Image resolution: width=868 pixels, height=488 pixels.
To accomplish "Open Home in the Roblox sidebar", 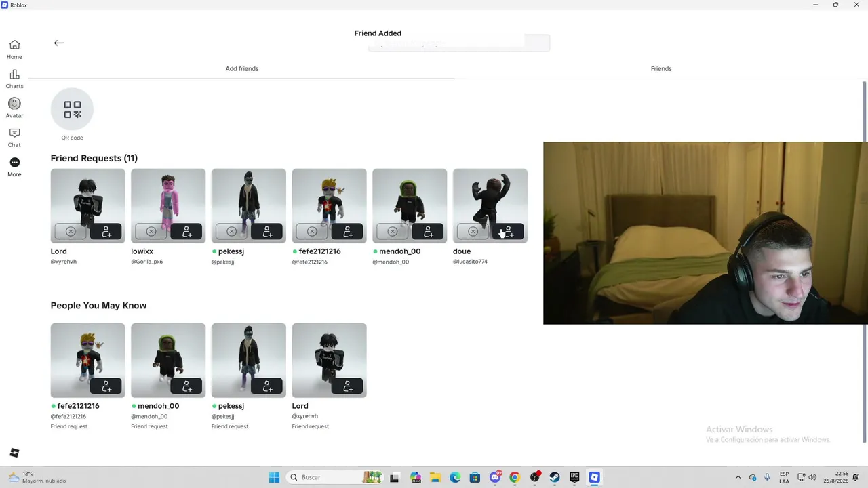I will (14, 49).
